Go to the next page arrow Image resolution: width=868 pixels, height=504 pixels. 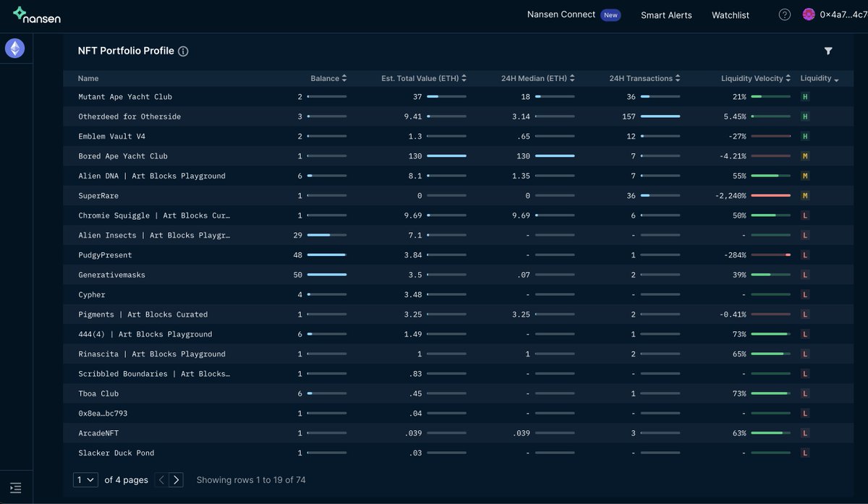176,479
